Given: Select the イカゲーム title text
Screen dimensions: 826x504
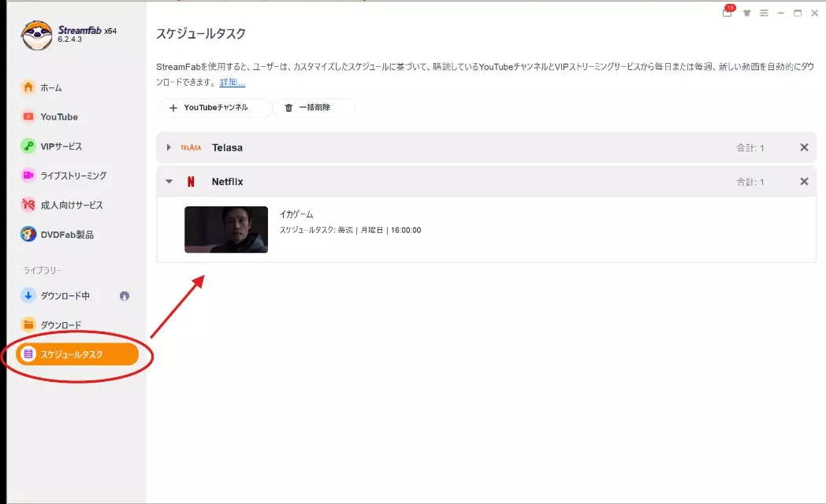Looking at the screenshot, I should tap(296, 214).
